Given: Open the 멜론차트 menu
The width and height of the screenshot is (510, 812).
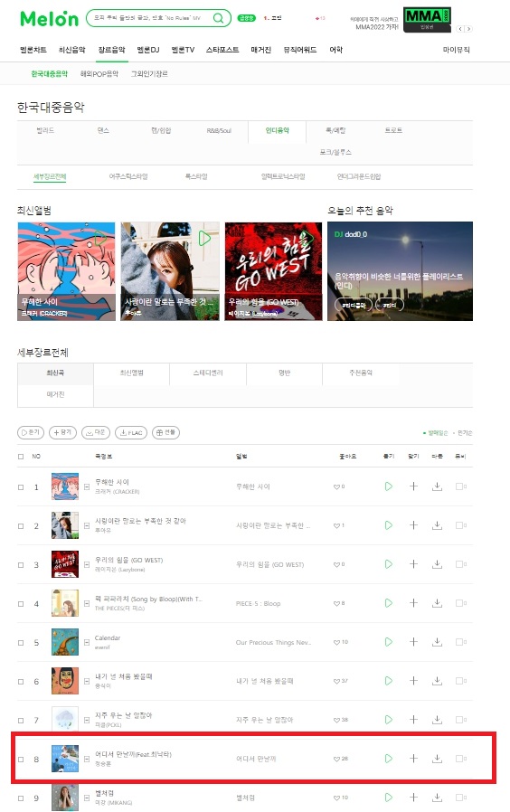Looking at the screenshot, I should (33, 50).
